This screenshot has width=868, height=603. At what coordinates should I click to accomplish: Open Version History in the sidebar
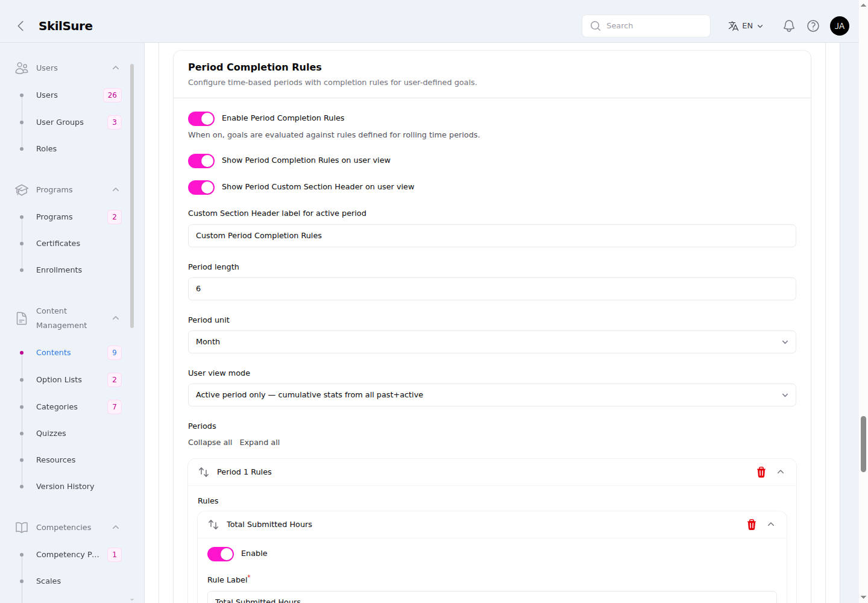[65, 487]
